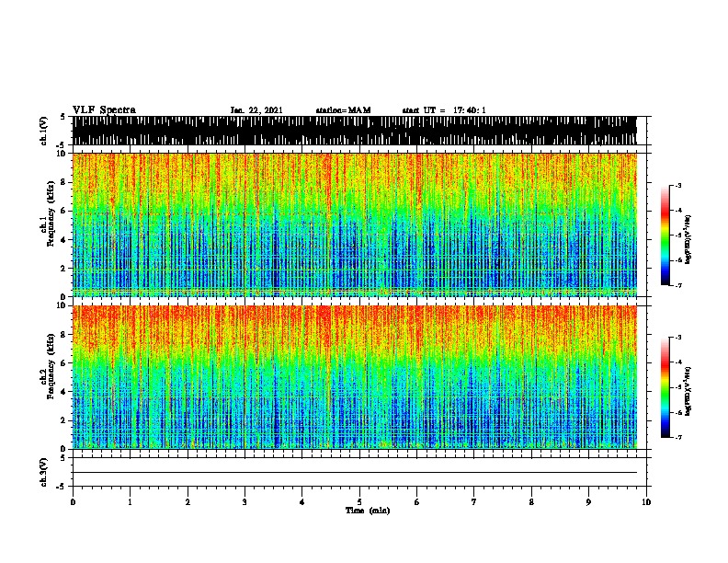Image resolution: width=728 pixels, height=563 pixels.
Task: Click the ch.1 spectrogram color scale bar
Action: coord(665,236)
